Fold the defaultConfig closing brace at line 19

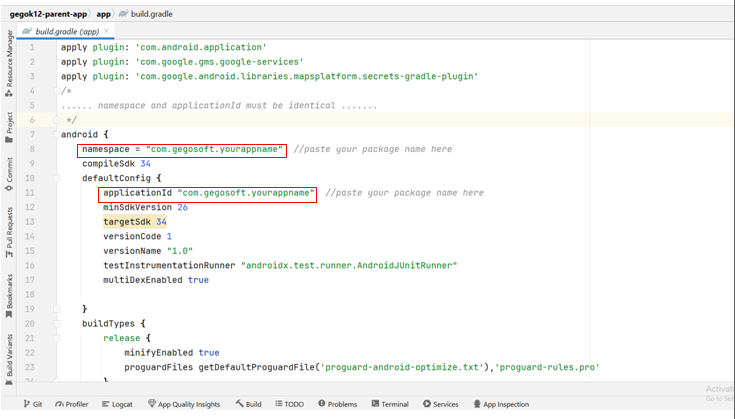click(x=56, y=309)
